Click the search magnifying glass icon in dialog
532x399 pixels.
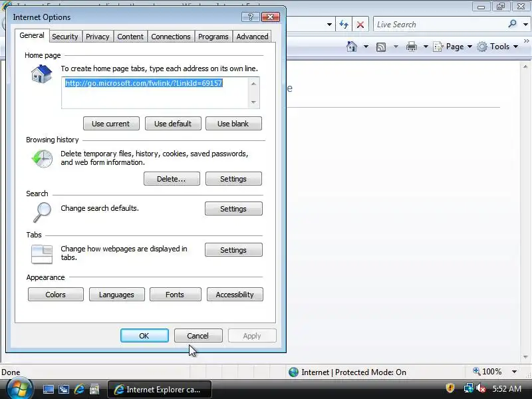43,212
